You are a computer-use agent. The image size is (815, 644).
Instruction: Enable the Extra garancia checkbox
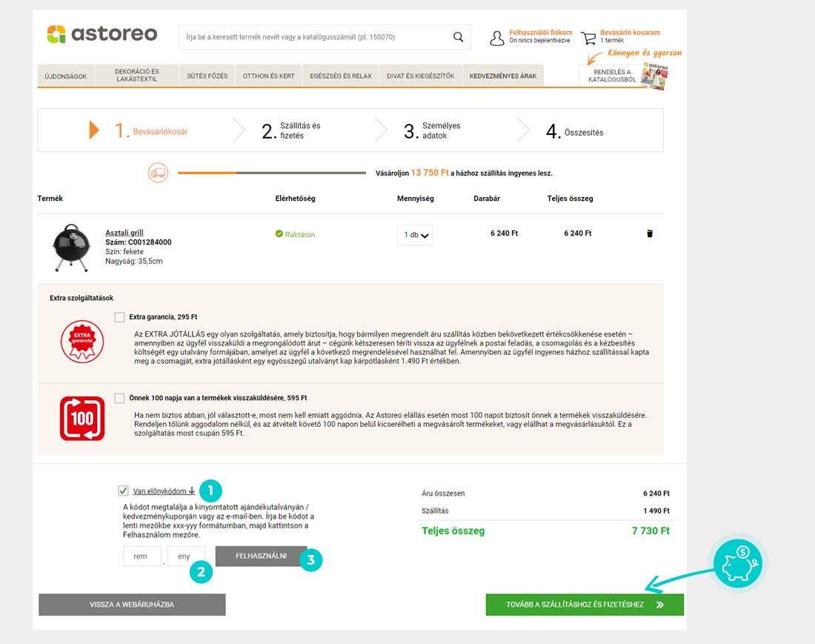pos(120,317)
